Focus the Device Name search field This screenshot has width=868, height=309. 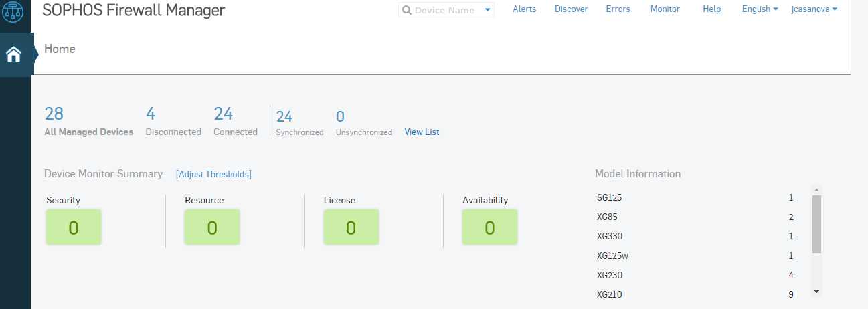coord(446,10)
